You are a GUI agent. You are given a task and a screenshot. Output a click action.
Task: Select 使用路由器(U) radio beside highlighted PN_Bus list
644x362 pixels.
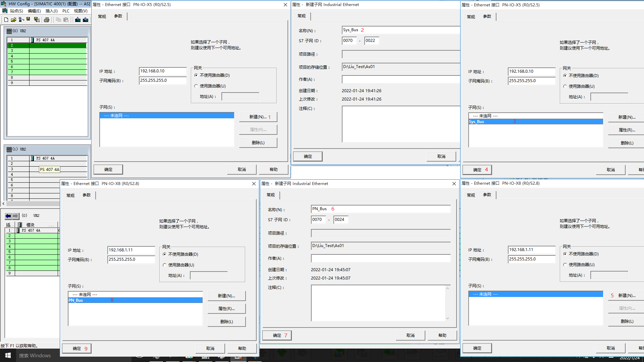click(165, 265)
